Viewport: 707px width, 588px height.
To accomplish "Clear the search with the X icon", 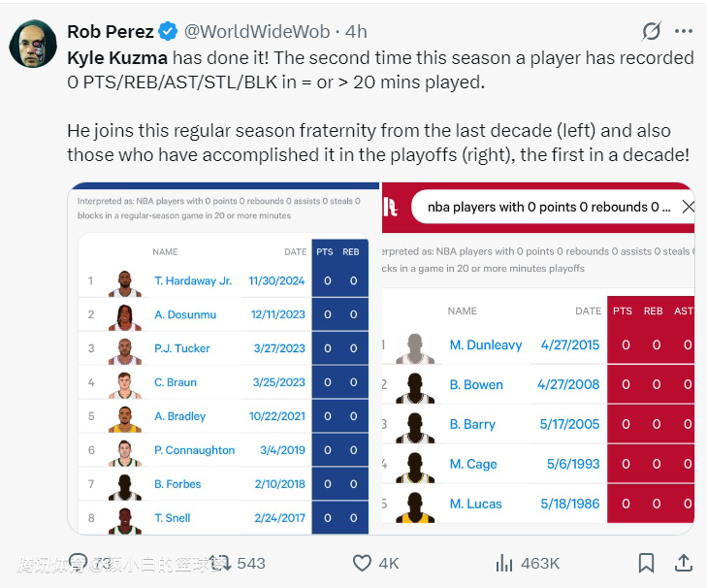I will coord(688,207).
